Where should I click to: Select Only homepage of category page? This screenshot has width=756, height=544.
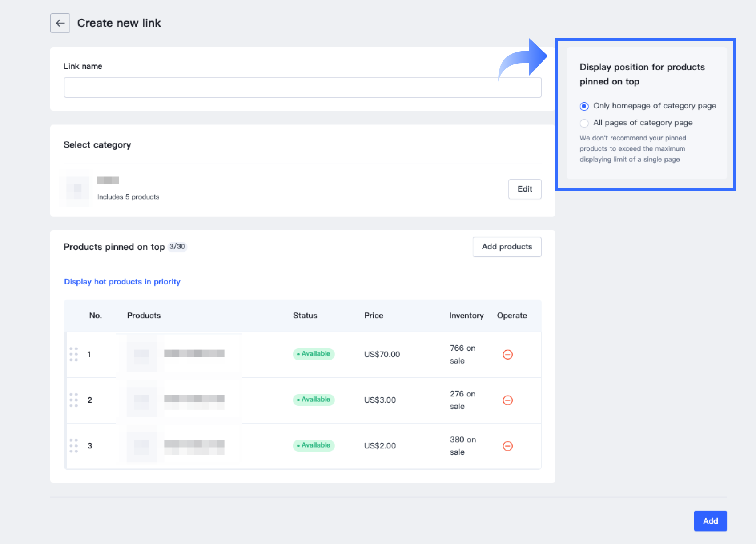(x=584, y=106)
